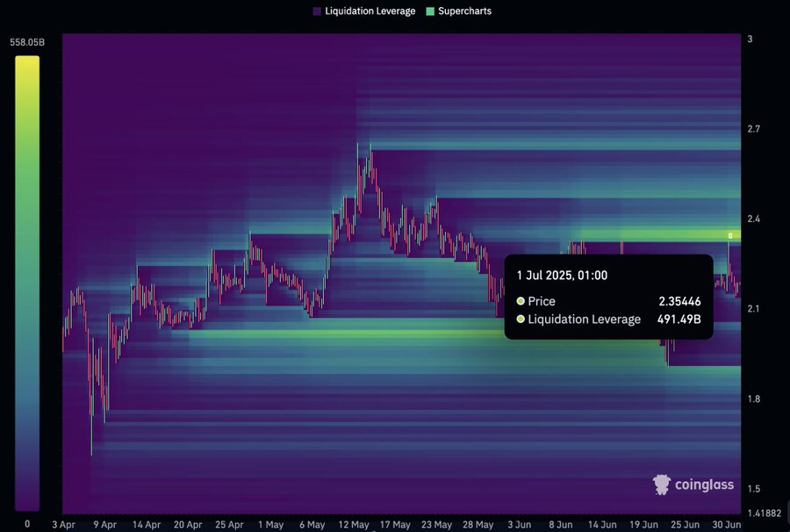Click the 1.41882 axis minimum label

click(765, 513)
